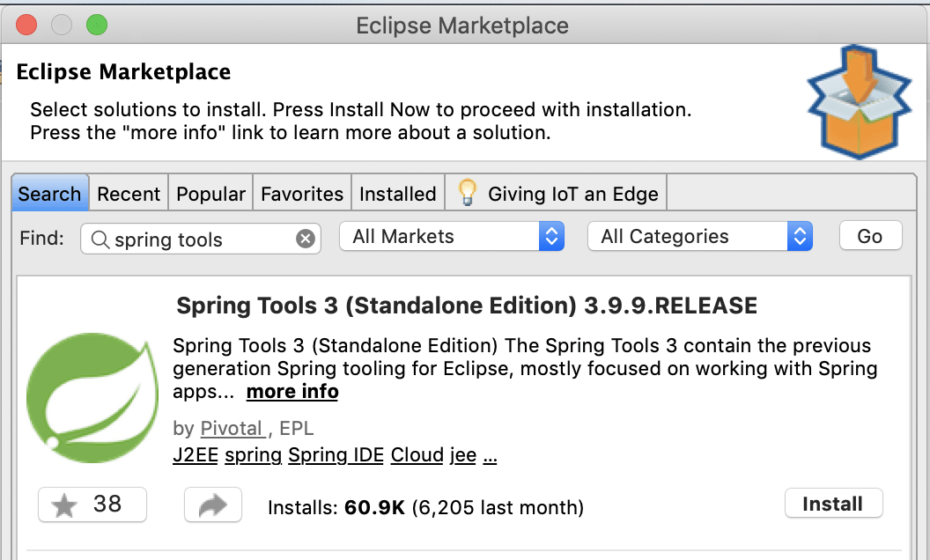This screenshot has width=930, height=560.
Task: Install Spring Tools 3
Action: click(833, 503)
